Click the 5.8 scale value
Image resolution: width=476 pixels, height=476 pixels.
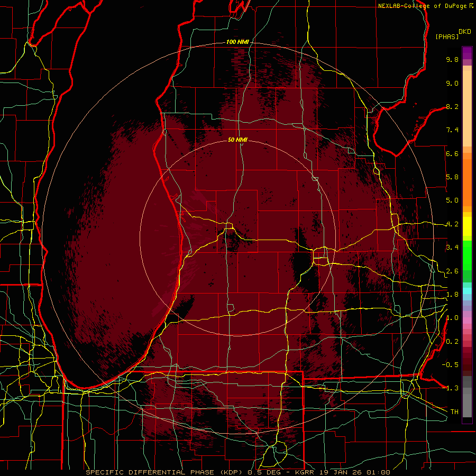452,177
